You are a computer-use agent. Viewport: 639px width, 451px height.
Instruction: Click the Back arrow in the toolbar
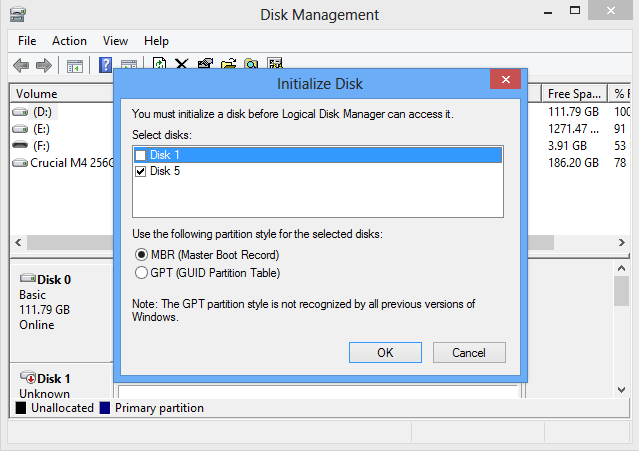(x=21, y=65)
